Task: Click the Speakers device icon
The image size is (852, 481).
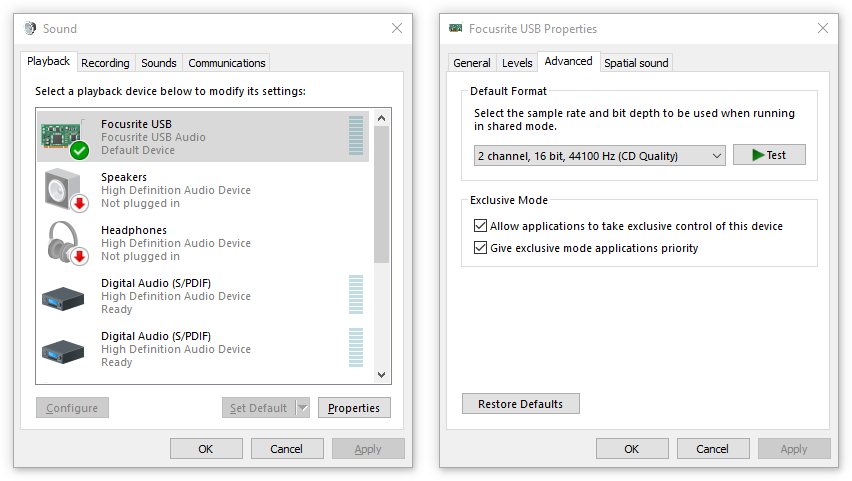Action: [66, 190]
